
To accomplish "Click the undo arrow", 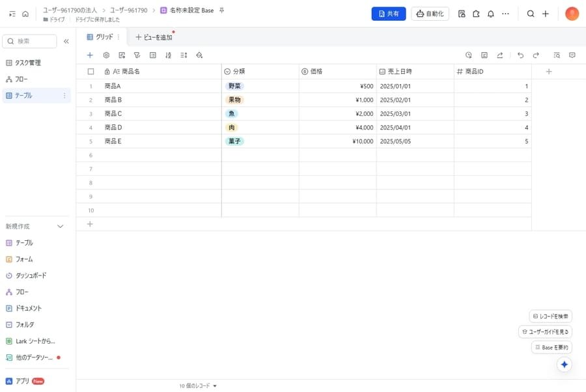I will click(520, 55).
